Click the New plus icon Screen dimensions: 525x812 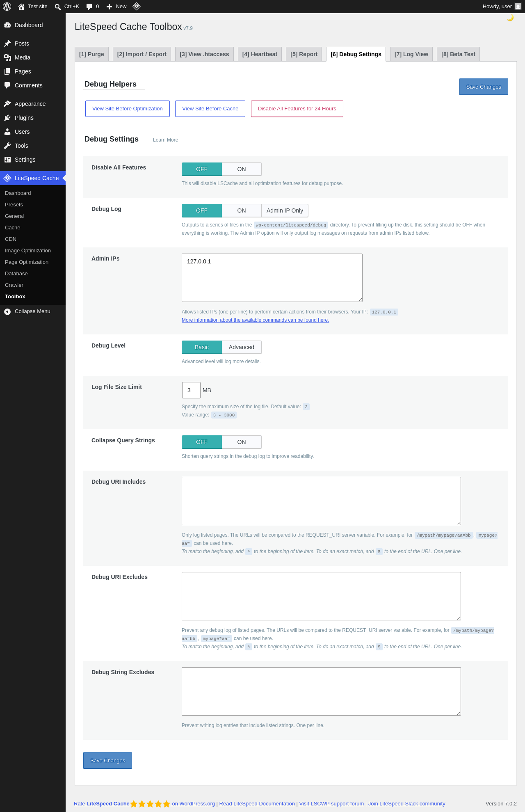click(109, 7)
